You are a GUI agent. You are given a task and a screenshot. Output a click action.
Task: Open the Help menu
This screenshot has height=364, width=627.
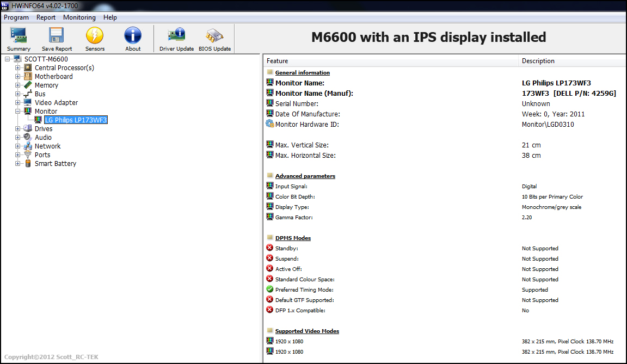point(110,17)
